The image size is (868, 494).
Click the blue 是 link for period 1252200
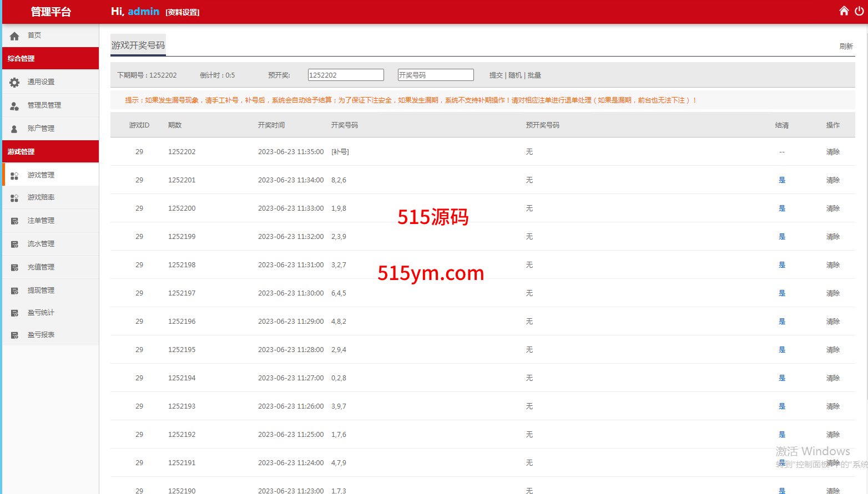pos(782,208)
